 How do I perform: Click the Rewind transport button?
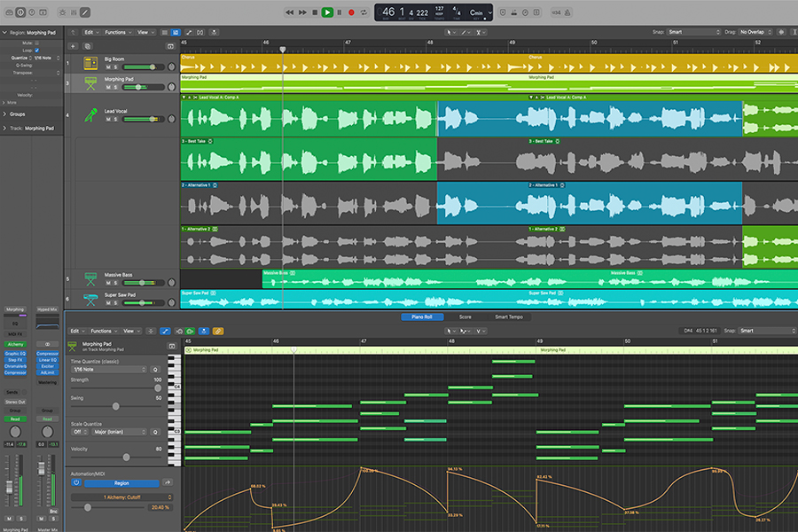point(290,12)
